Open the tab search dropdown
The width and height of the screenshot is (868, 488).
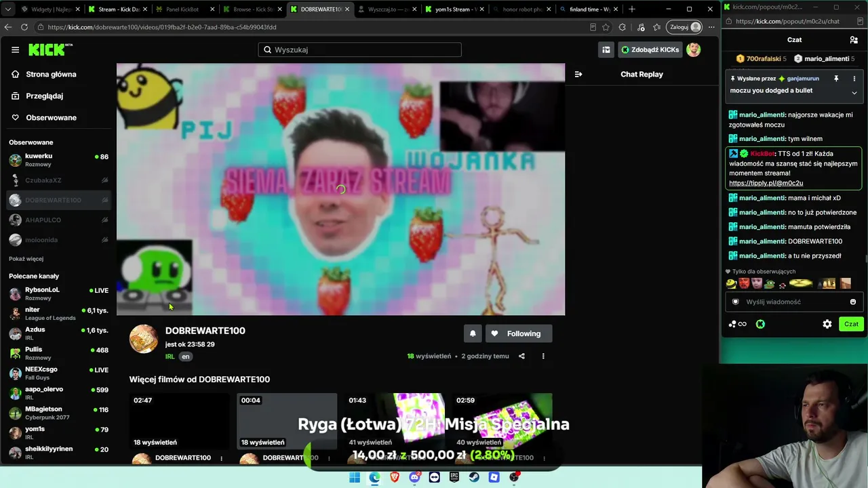pyautogui.click(x=7, y=9)
